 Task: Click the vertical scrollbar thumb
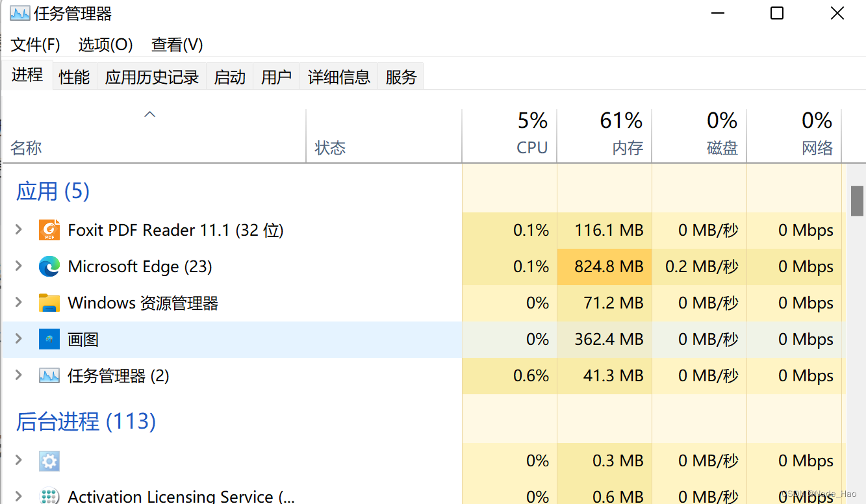point(857,201)
